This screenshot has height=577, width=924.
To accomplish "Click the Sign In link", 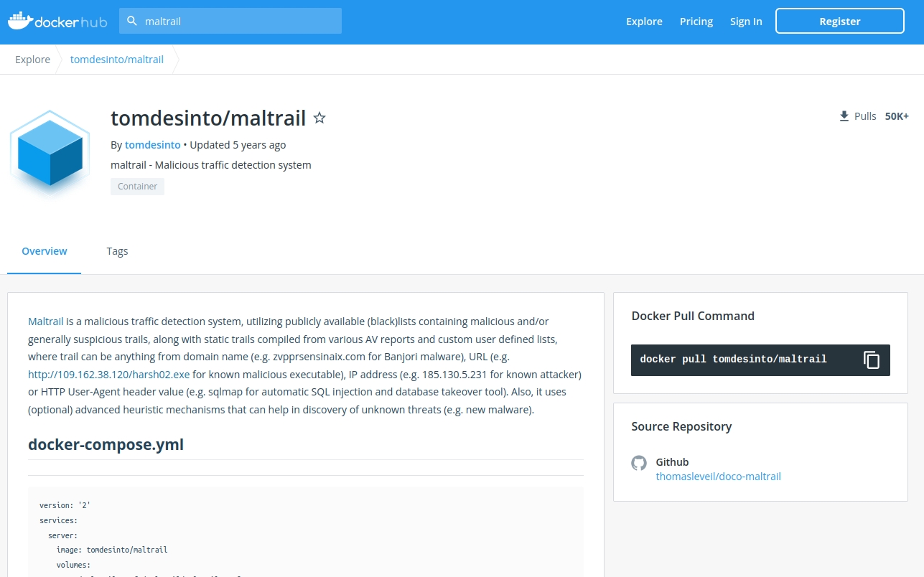I will pos(746,22).
